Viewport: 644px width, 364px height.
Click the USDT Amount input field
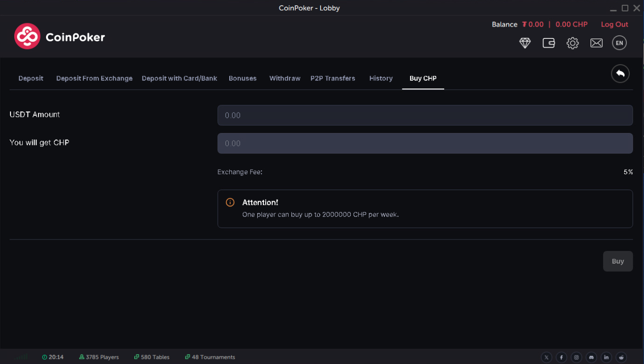point(425,115)
